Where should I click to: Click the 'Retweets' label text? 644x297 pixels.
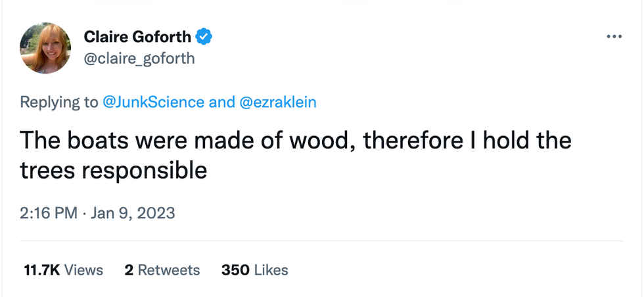pos(168,270)
